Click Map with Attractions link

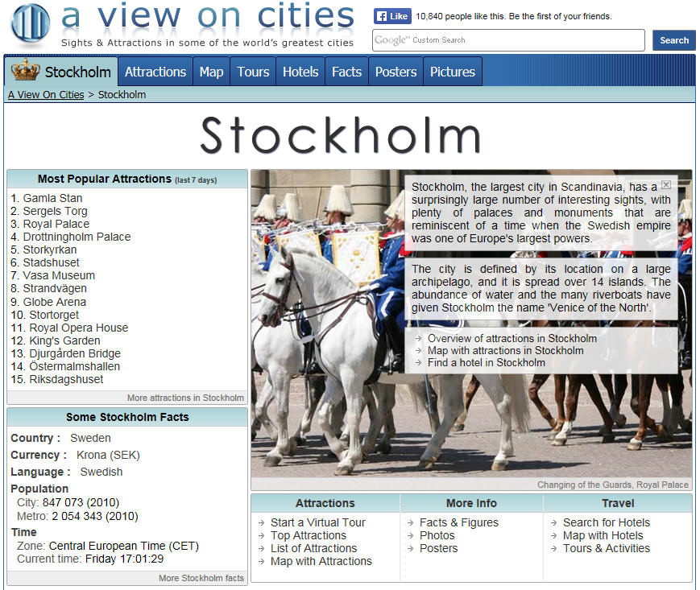(321, 561)
